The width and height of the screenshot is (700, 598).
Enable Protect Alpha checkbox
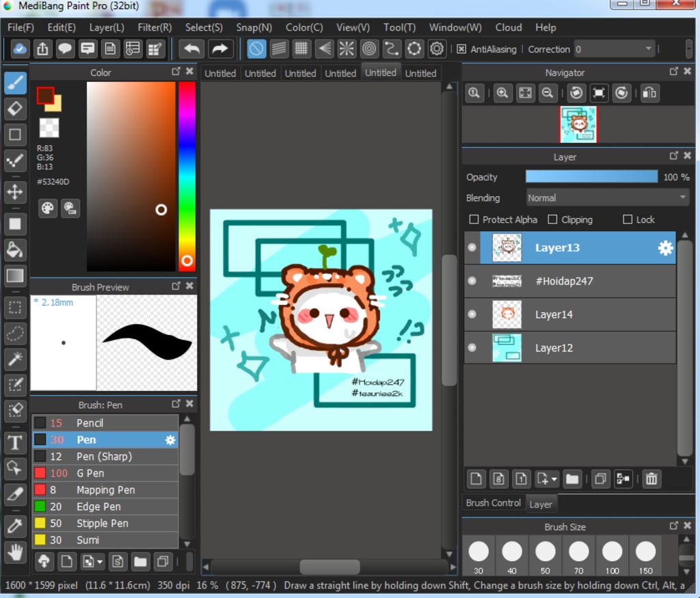pos(474,219)
